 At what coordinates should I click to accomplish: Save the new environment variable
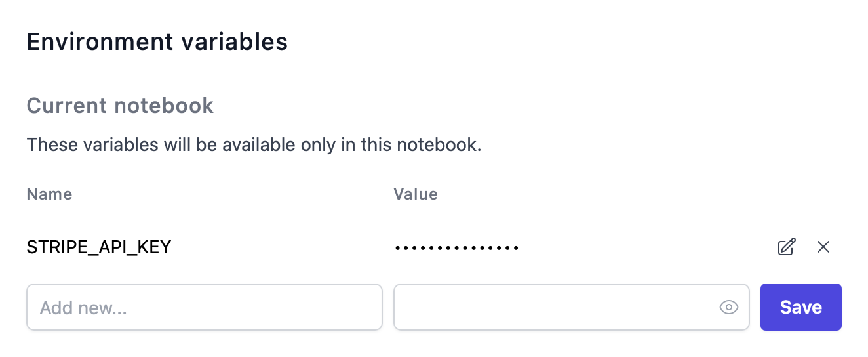point(800,307)
